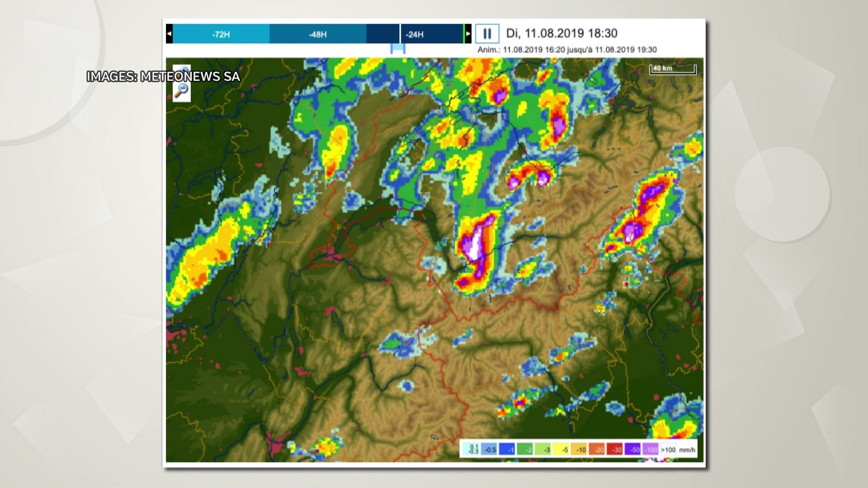The image size is (868, 488).
Task: Jump to the -48H timeline segment
Action: tap(318, 34)
